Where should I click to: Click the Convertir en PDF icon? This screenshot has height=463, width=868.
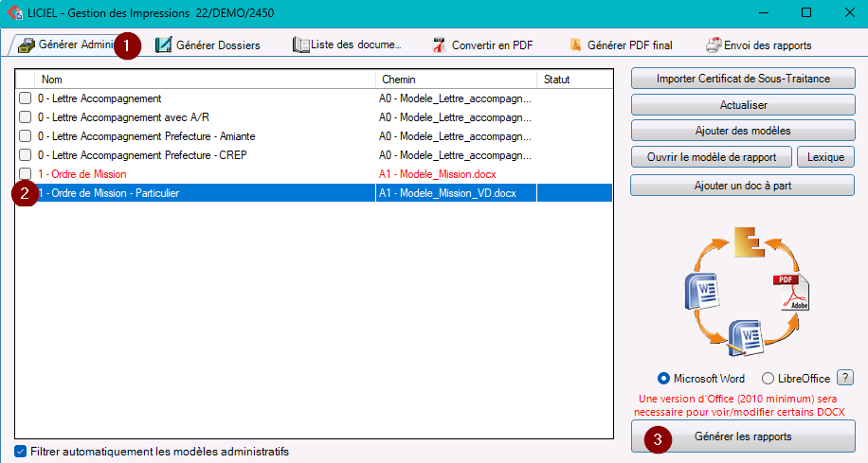(x=439, y=45)
